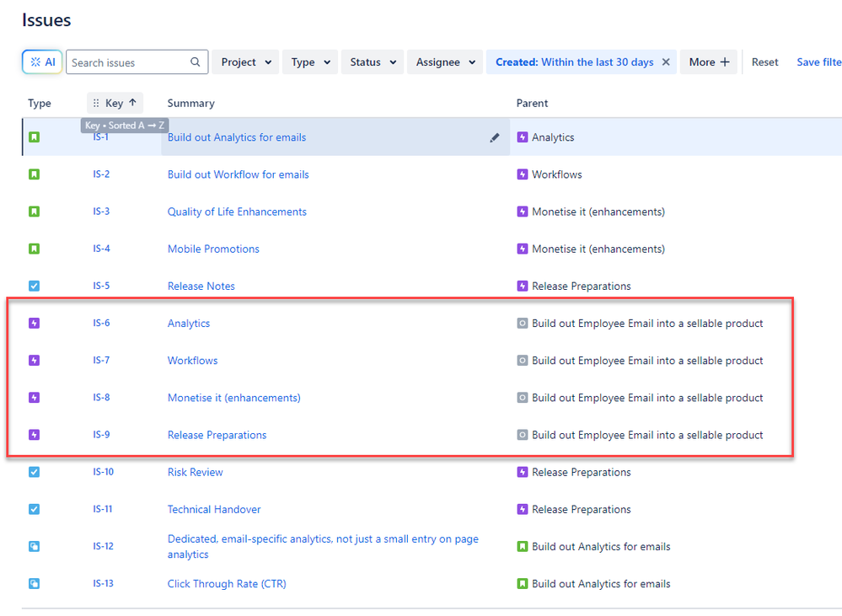
Task: Click parent Release Preparations in IS-5 row
Action: pos(581,287)
